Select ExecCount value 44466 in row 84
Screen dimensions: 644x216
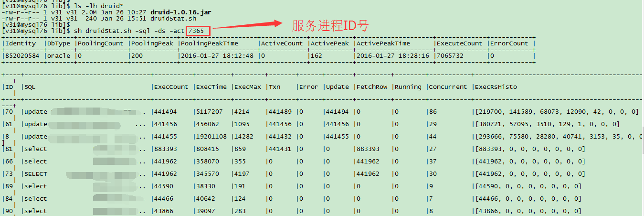click(x=163, y=199)
